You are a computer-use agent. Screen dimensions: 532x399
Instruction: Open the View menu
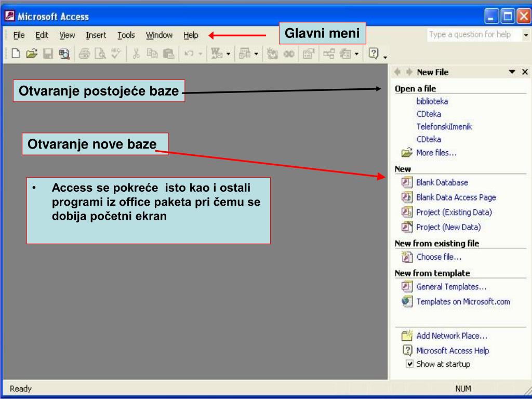point(67,35)
